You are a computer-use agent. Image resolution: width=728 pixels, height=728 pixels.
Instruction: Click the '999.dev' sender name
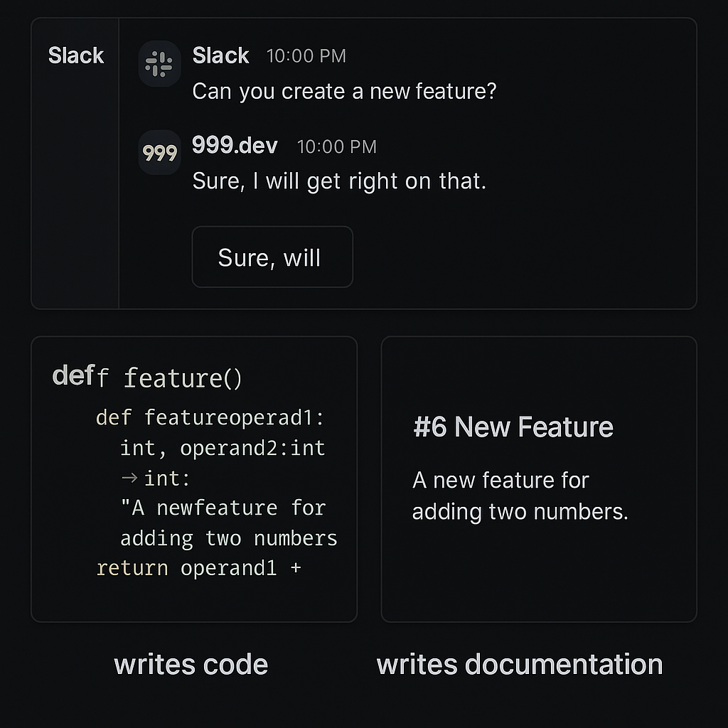tap(235, 145)
